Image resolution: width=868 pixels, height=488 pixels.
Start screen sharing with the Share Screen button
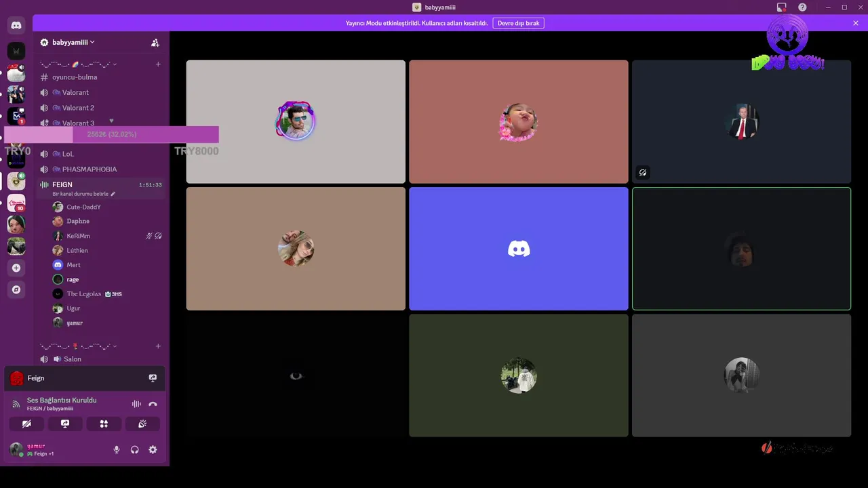[65, 424]
